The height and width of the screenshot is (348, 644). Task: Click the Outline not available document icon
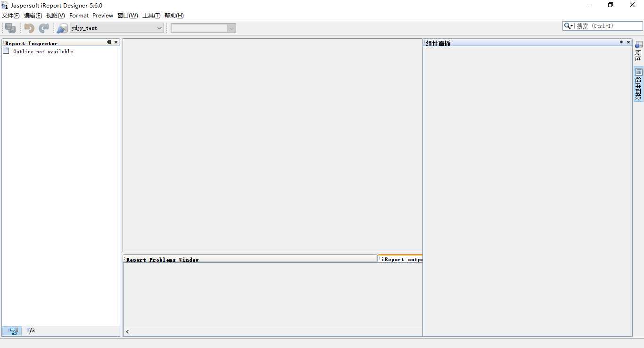click(6, 50)
